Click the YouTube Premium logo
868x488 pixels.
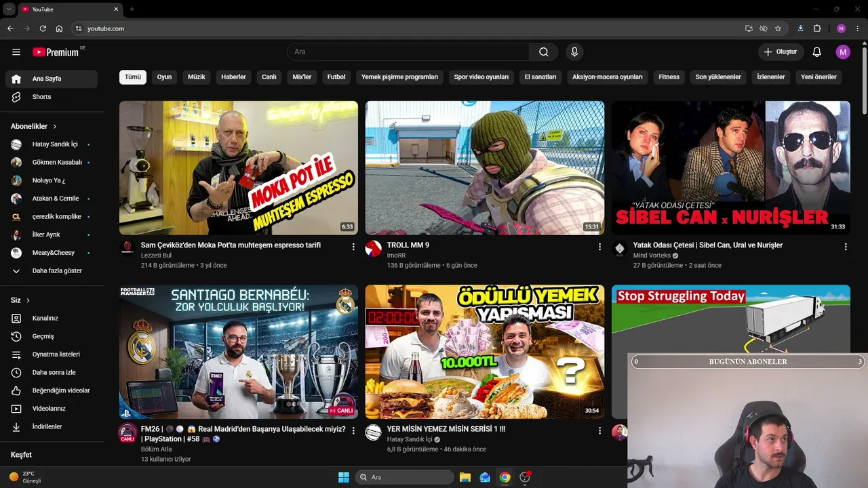(x=56, y=52)
